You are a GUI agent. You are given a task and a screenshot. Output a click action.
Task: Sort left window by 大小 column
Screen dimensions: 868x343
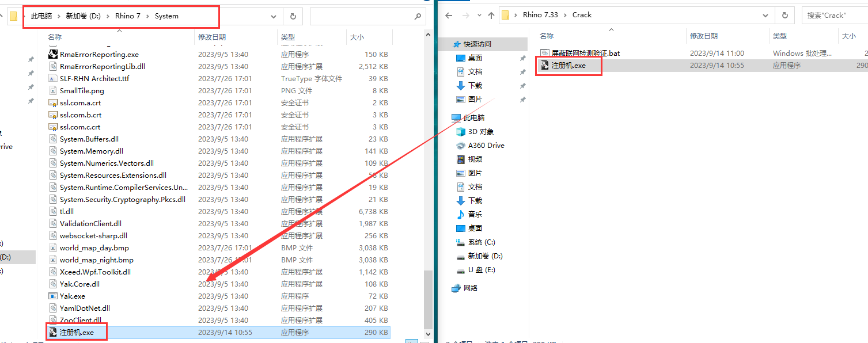(x=357, y=37)
